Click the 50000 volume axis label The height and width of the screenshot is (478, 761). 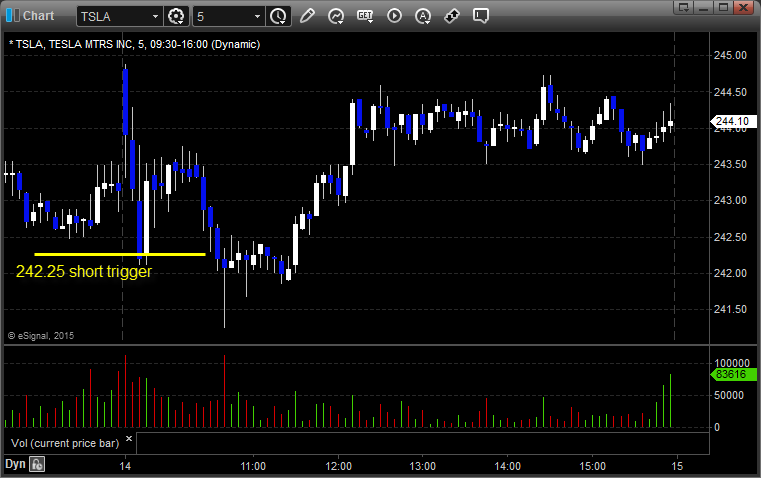tap(729, 395)
